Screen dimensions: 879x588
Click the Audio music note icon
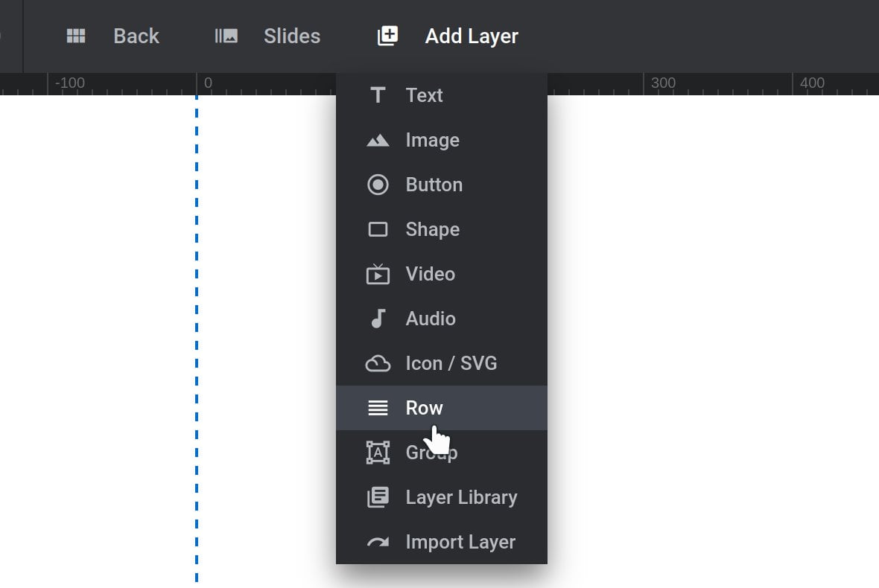coord(378,319)
